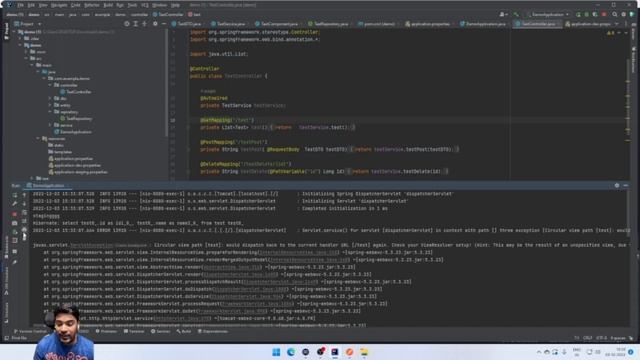Screen dimensions: 640x360
Task: Click Collapse All in Project panel header
Action: [144, 24]
